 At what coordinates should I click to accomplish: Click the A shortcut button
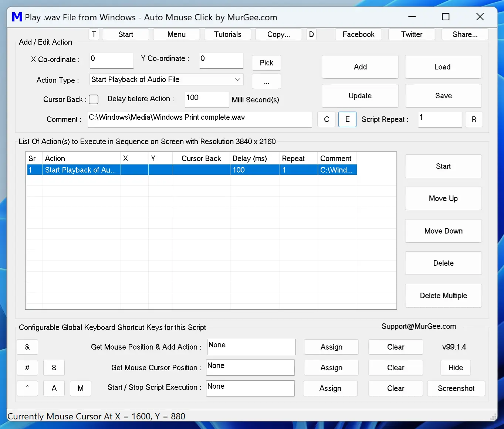pyautogui.click(x=54, y=388)
